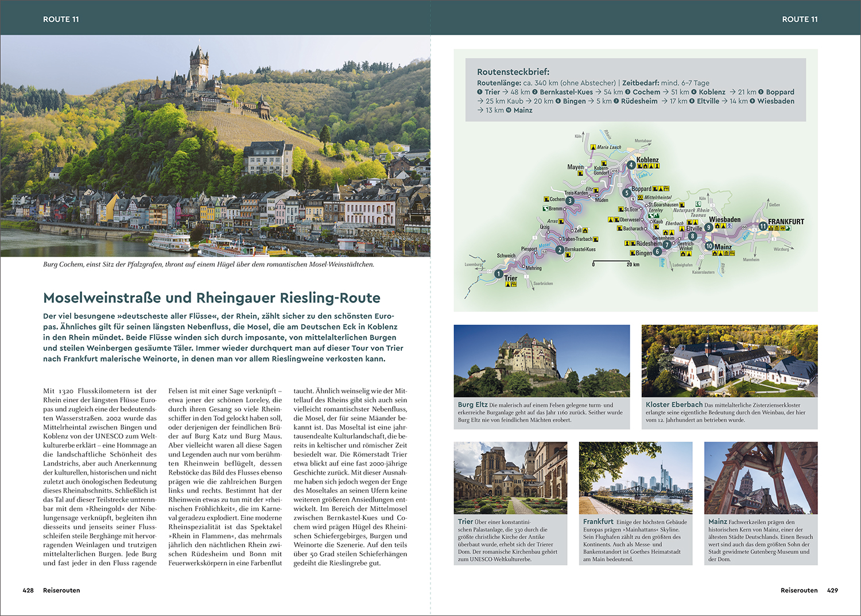The width and height of the screenshot is (861, 616).
Task: Click the Frankfurt skyline photo
Action: (635, 478)
